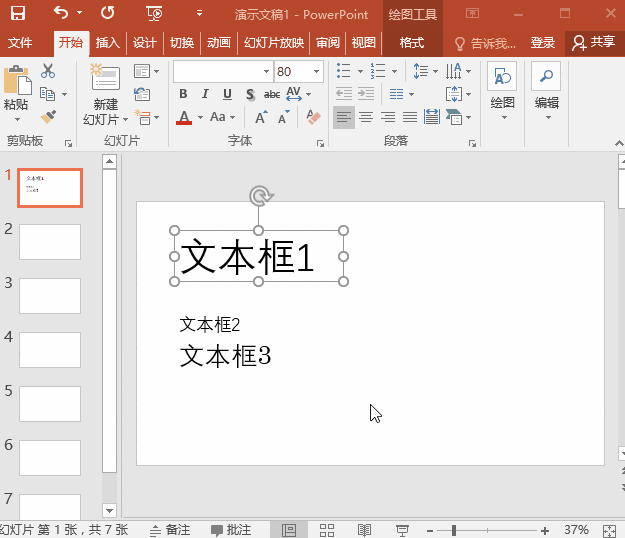Click the Format Painter brush icon
This screenshot has height=538, width=625.
click(x=48, y=117)
